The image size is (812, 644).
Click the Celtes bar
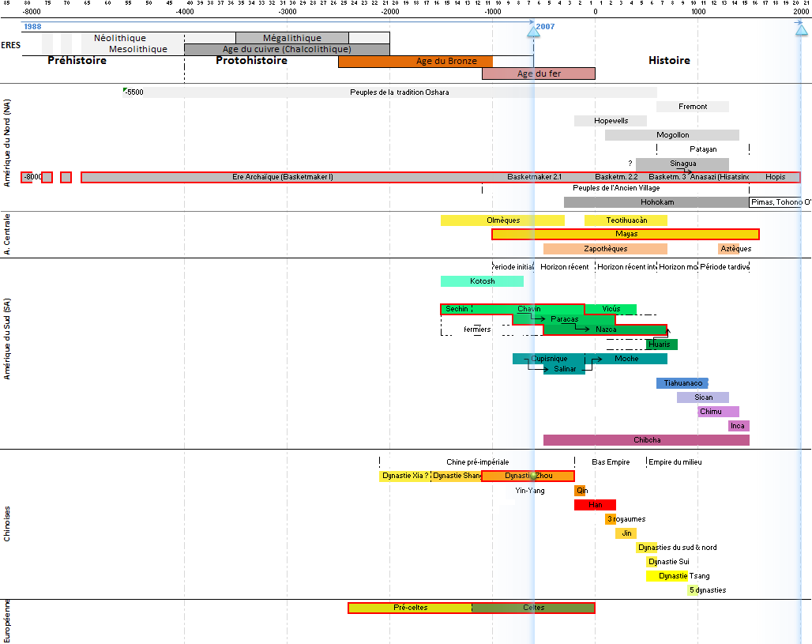click(533, 608)
